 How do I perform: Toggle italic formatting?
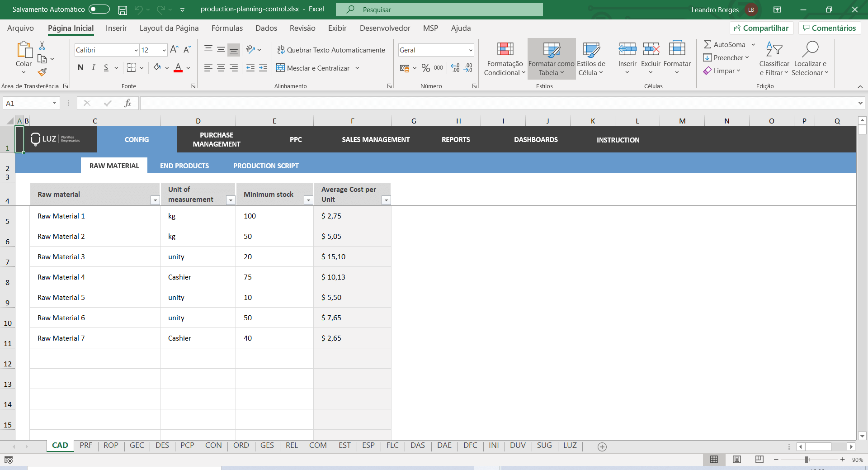93,67
